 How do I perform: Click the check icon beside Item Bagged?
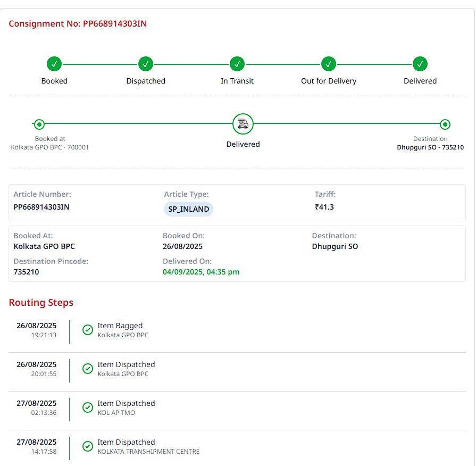click(88, 330)
